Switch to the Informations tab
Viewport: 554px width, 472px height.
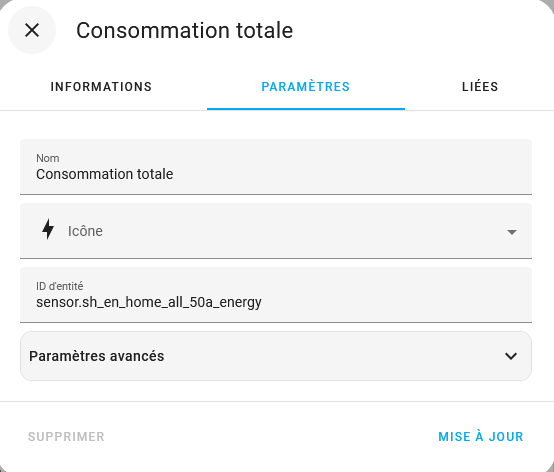pyautogui.click(x=101, y=87)
